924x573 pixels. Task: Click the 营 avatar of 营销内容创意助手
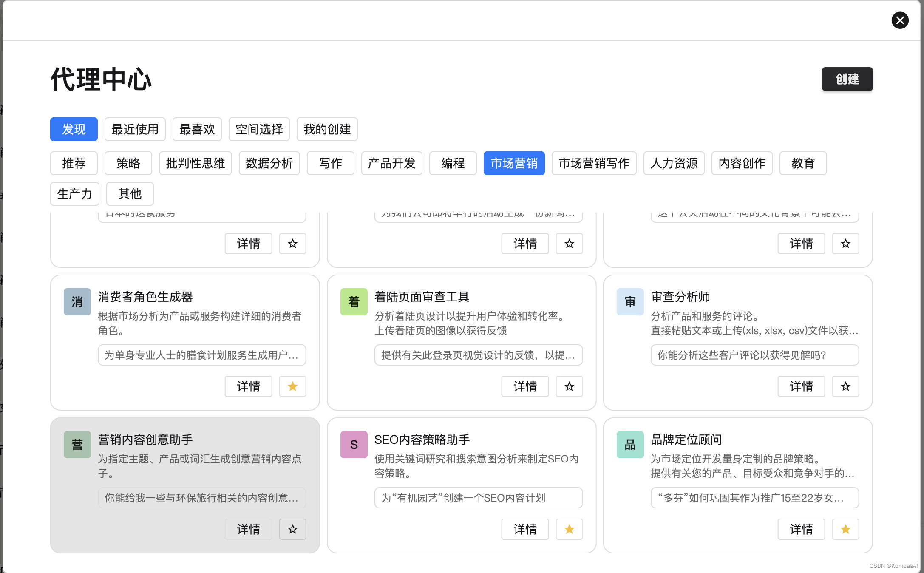coord(77,445)
